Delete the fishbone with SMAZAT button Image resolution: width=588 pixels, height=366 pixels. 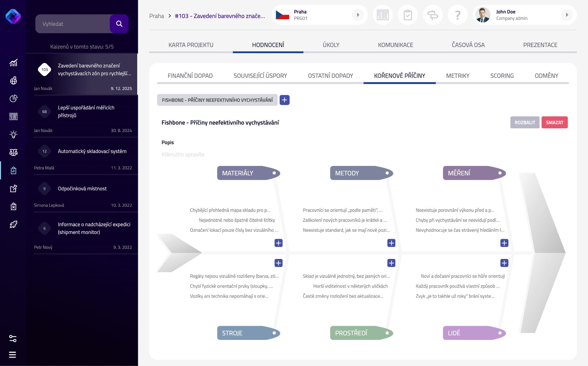pyautogui.click(x=554, y=123)
